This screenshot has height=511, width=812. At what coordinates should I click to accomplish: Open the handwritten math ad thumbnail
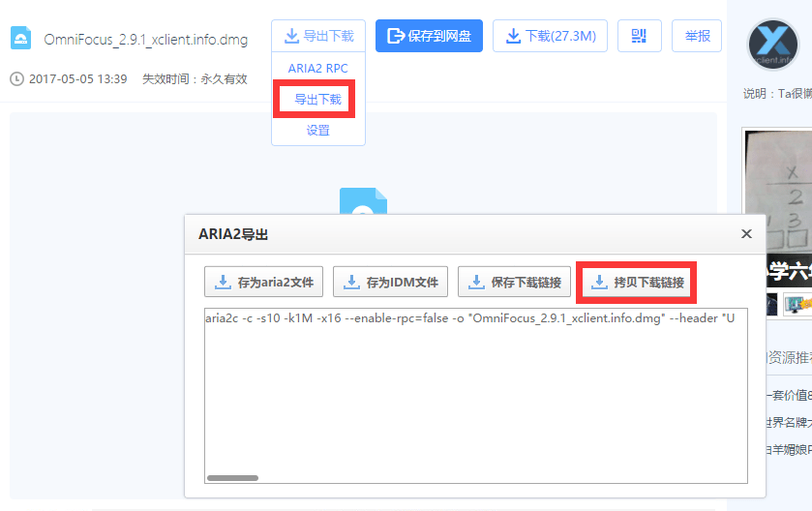click(x=778, y=207)
